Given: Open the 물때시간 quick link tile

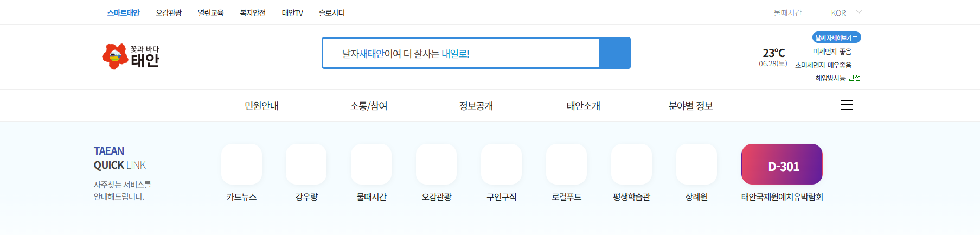Looking at the screenshot, I should 371,164.
